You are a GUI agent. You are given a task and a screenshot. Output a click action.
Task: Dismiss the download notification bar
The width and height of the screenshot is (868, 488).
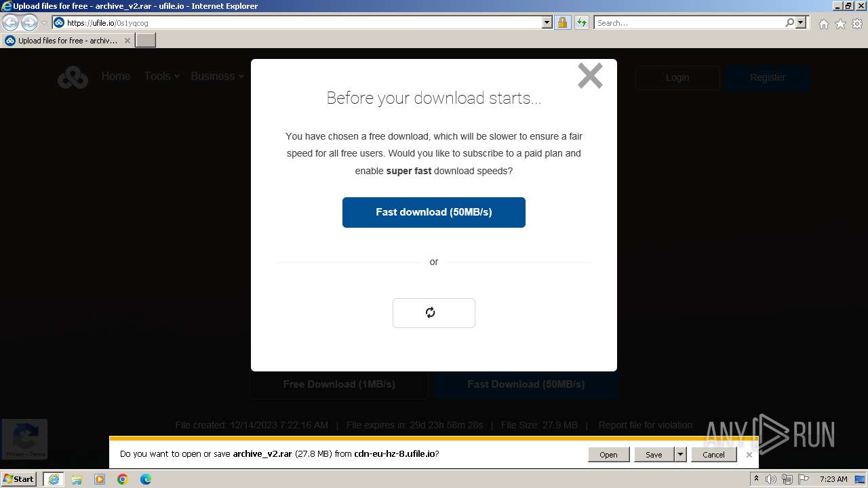click(x=749, y=455)
